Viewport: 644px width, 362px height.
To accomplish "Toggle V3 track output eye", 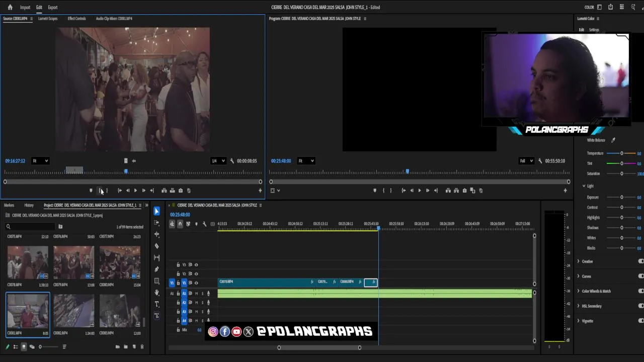I will pyautogui.click(x=196, y=265).
